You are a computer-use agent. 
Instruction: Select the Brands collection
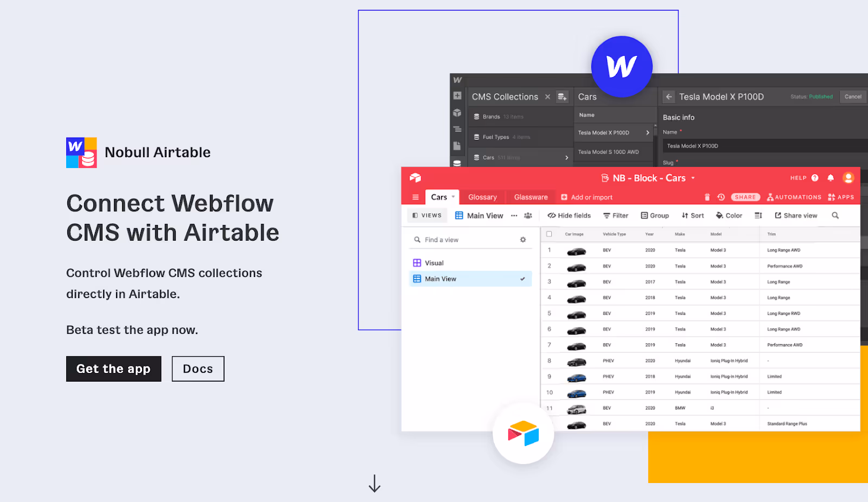click(x=520, y=117)
